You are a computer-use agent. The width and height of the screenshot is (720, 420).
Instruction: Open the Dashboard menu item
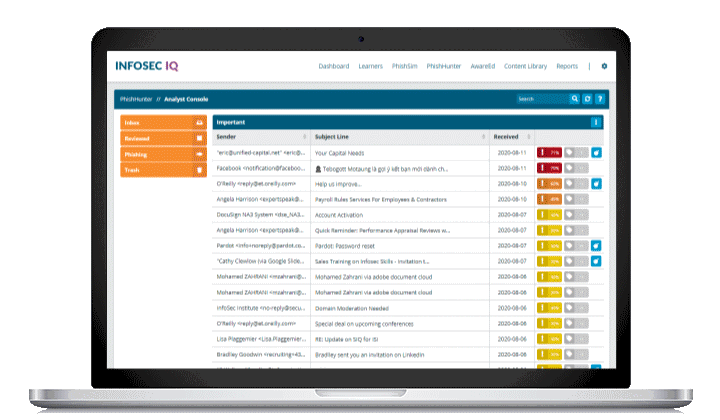coord(333,66)
